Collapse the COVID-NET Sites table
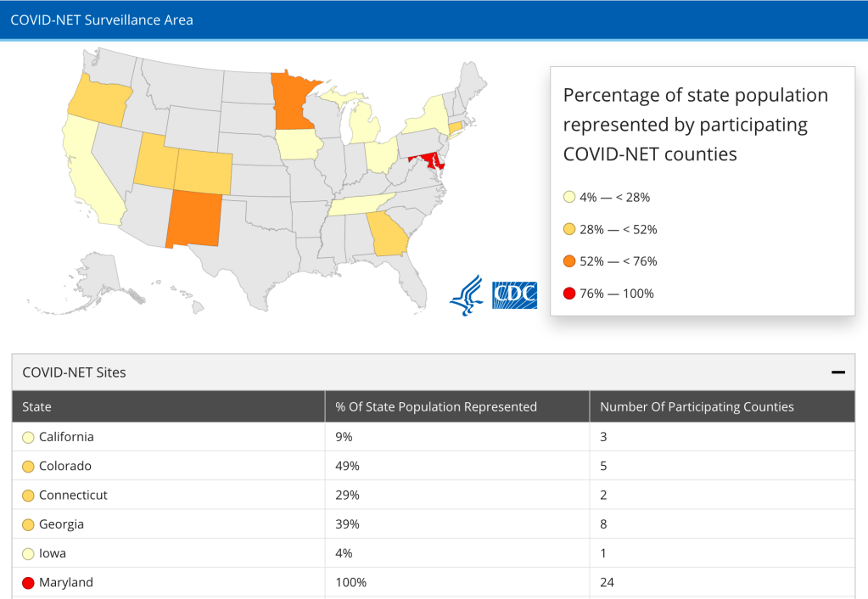 pos(837,372)
